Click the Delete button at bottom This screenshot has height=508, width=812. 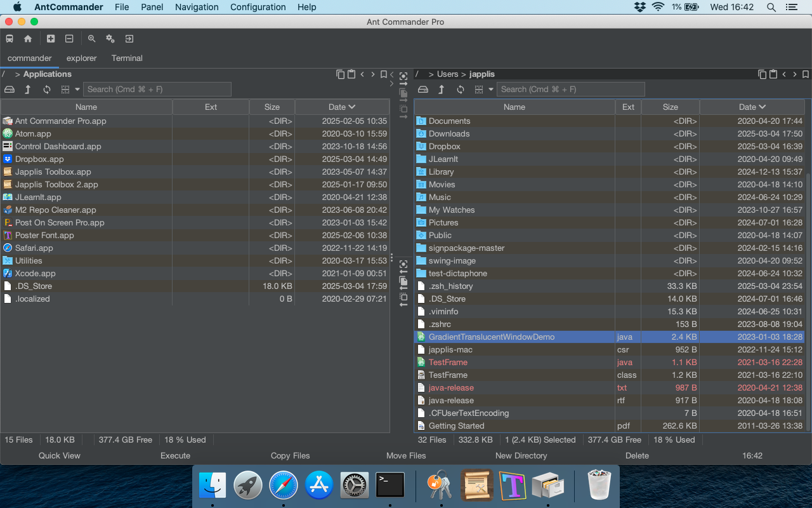click(x=637, y=456)
